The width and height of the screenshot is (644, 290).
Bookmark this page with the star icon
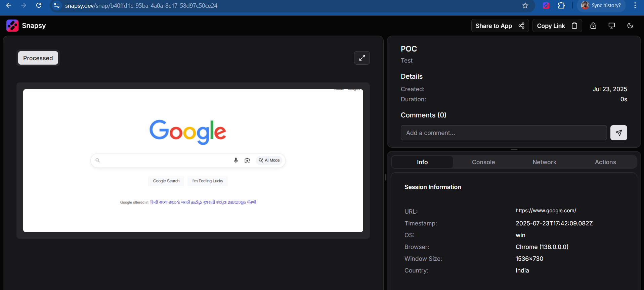point(525,6)
